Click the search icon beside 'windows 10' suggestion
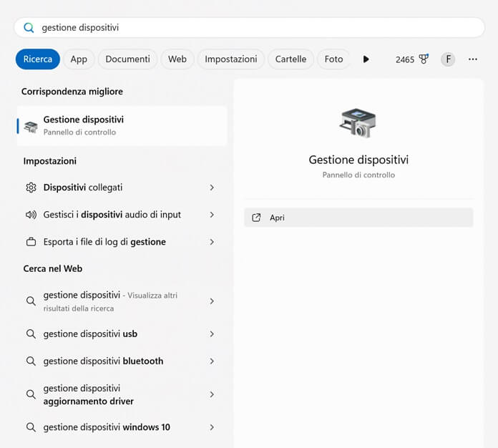The image size is (498, 448). pyautogui.click(x=31, y=427)
